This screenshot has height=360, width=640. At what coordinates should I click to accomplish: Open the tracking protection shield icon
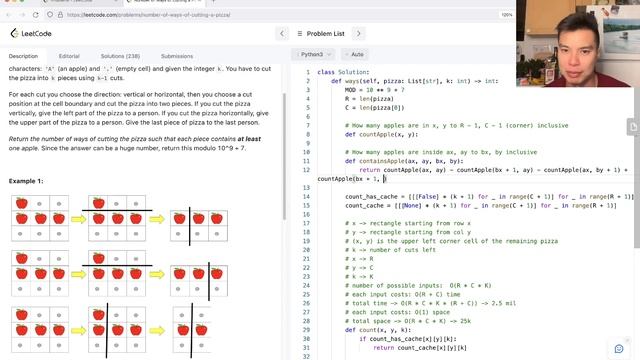pos(50,15)
